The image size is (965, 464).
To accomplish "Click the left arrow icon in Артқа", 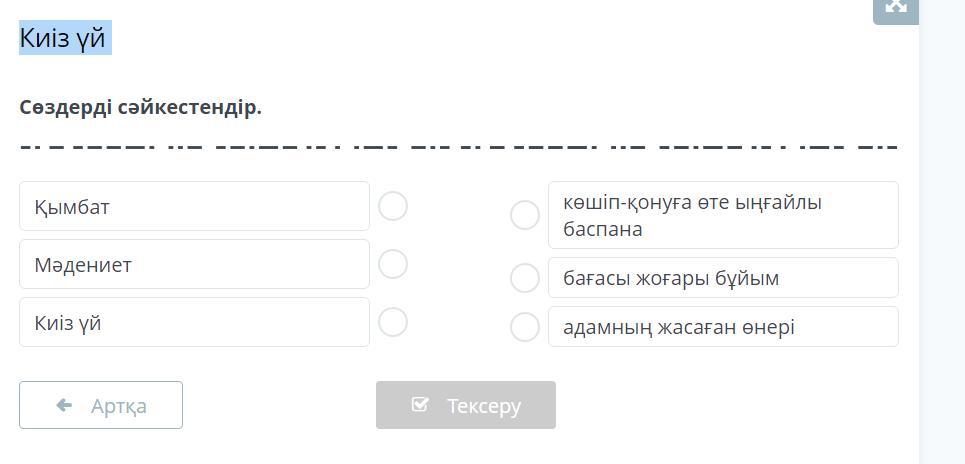I will 65,405.
